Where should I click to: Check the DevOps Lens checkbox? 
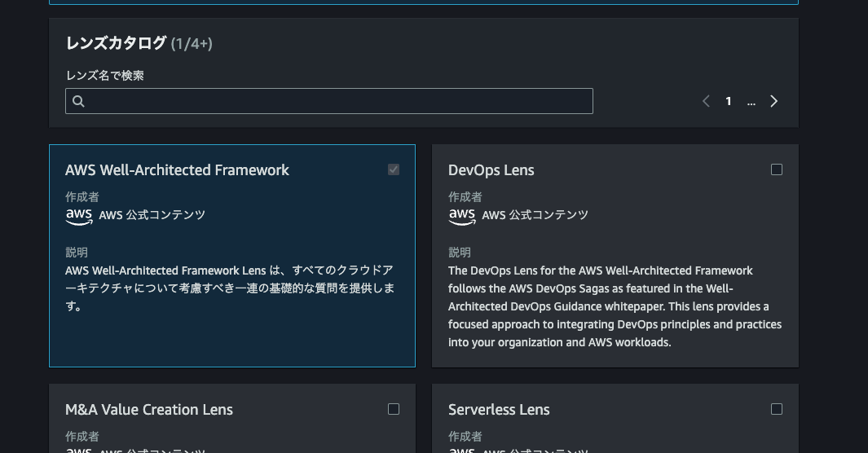(777, 169)
